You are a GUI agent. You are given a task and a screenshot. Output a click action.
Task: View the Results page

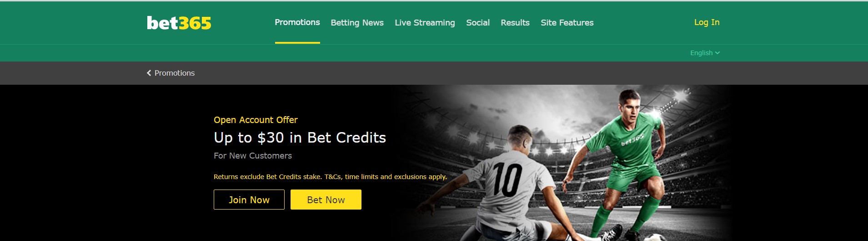515,23
